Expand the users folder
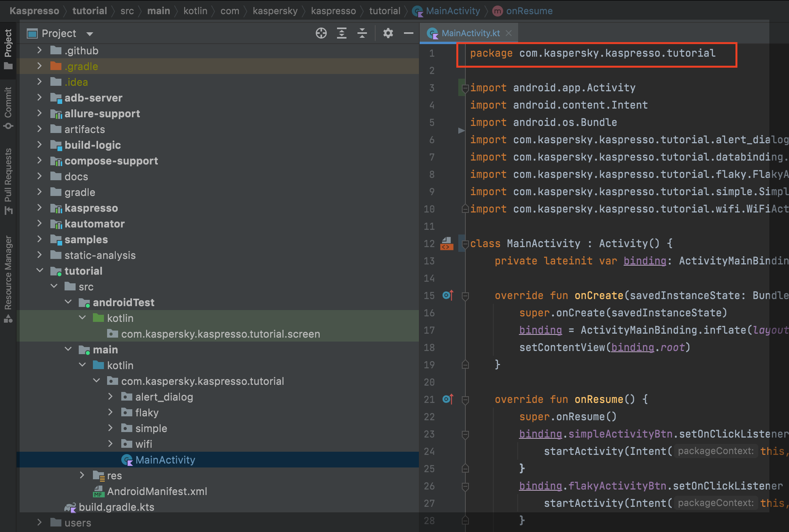Screen dimensions: 789x532 tap(39, 523)
